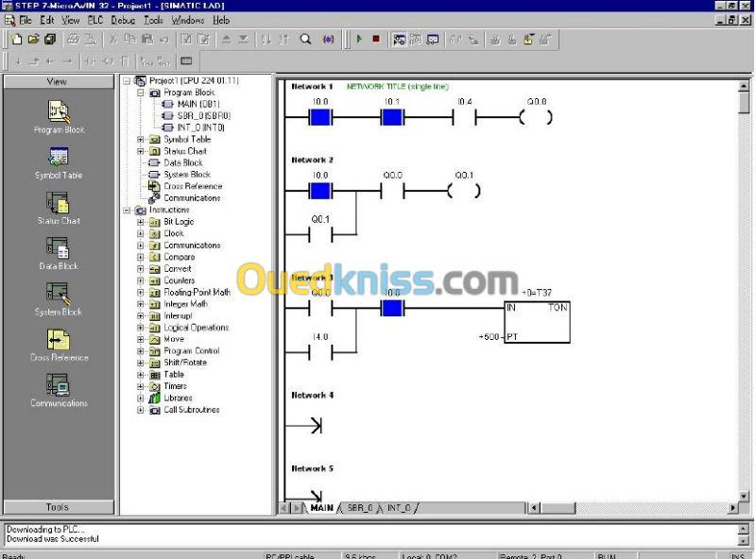756x559 pixels.
Task: Open the Debug menu
Action: pos(123,20)
